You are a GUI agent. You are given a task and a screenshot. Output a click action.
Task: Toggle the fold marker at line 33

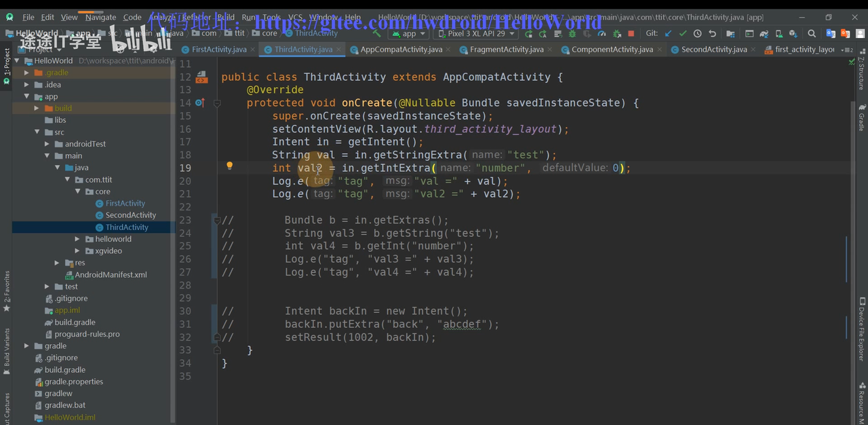217,350
